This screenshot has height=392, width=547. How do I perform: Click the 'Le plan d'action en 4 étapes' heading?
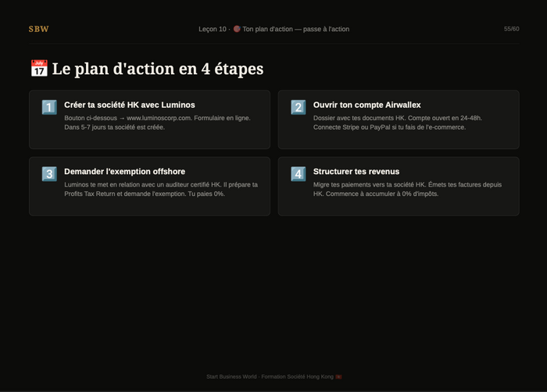tap(158, 69)
